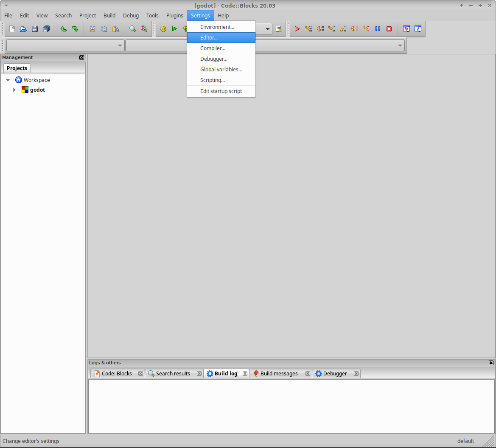
Task: Click the Build icon in the compiler toolbar
Action: tap(163, 29)
